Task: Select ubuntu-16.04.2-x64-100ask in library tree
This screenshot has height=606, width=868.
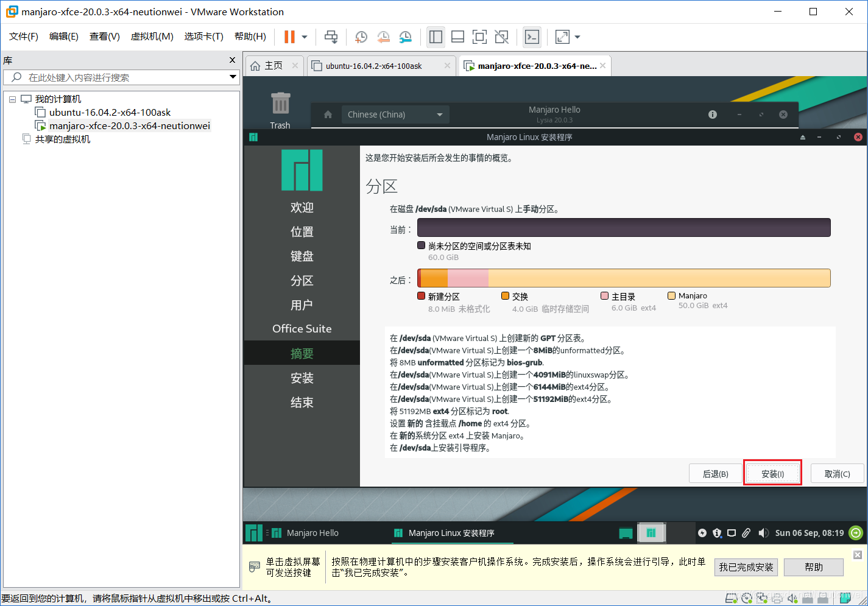Action: 110,112
